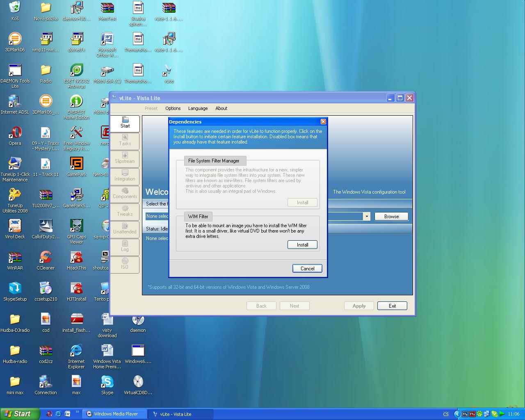Click the vLite - Vista Lite taskbar button
This screenshot has height=420, width=525.
(181, 414)
